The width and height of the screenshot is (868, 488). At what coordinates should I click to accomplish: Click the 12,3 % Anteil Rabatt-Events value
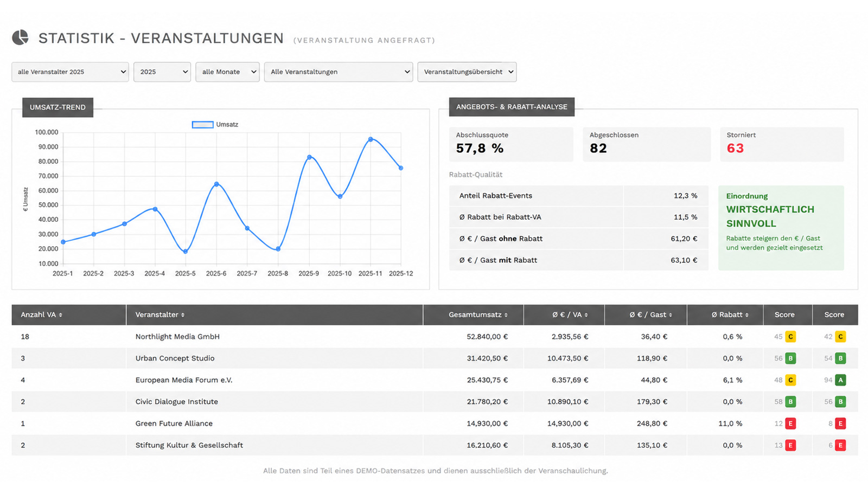[686, 196]
